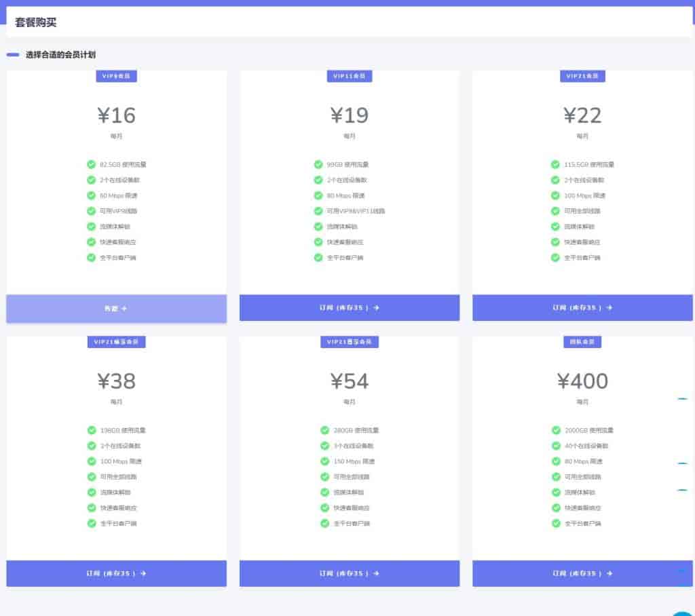Click the ¥38 price on the VIP21畅享会员 card
The height and width of the screenshot is (616, 695).
point(116,381)
